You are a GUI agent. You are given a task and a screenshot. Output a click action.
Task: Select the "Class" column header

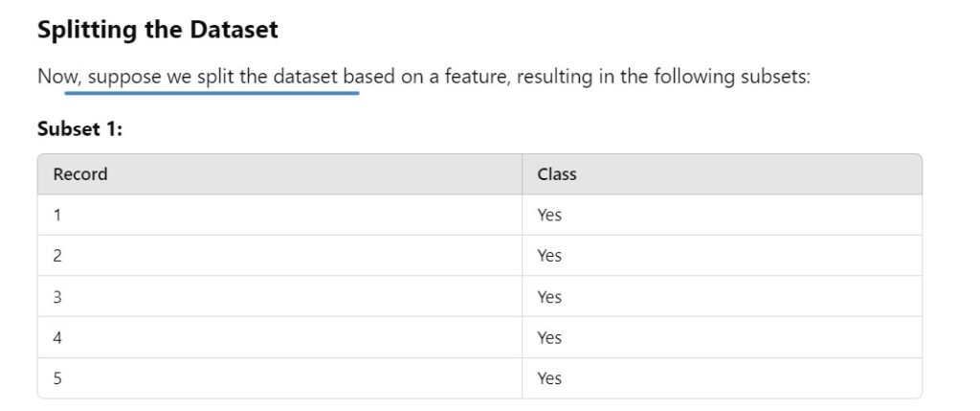pos(556,174)
